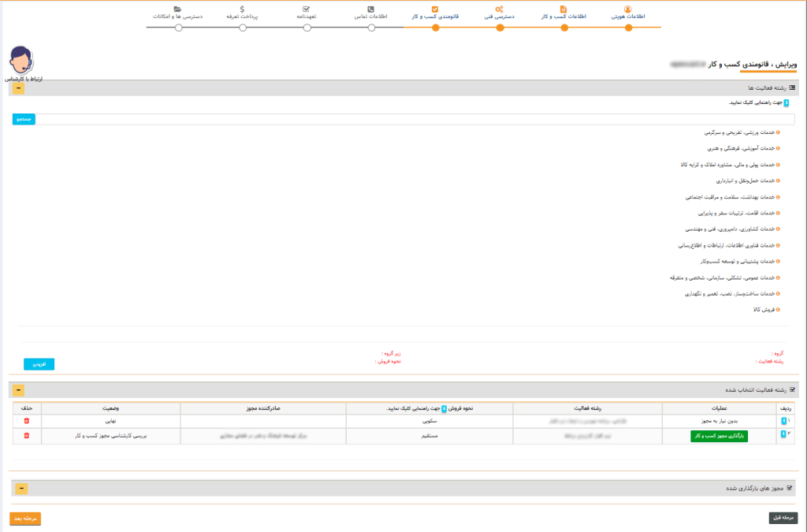Click the activity search input field
The height and width of the screenshot is (532, 807).
[x=418, y=120]
